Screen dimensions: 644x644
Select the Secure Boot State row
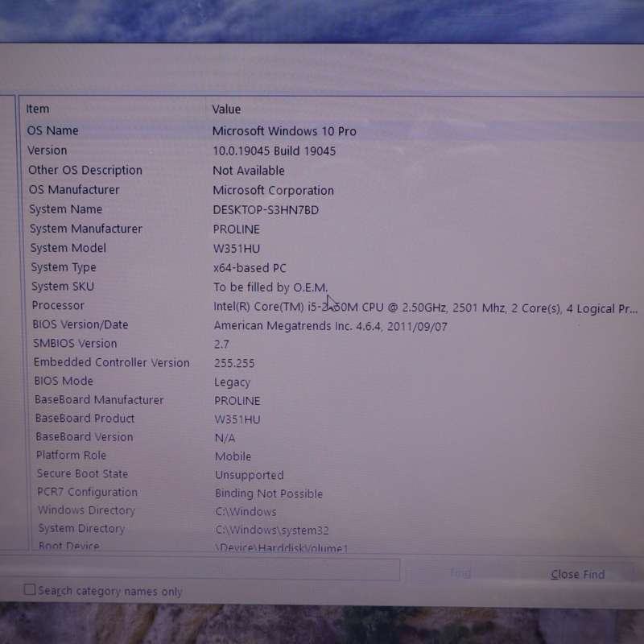(83, 473)
